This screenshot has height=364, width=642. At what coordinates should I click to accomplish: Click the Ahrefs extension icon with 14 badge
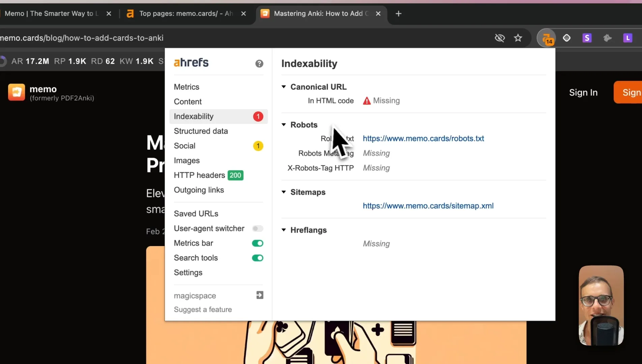click(546, 38)
